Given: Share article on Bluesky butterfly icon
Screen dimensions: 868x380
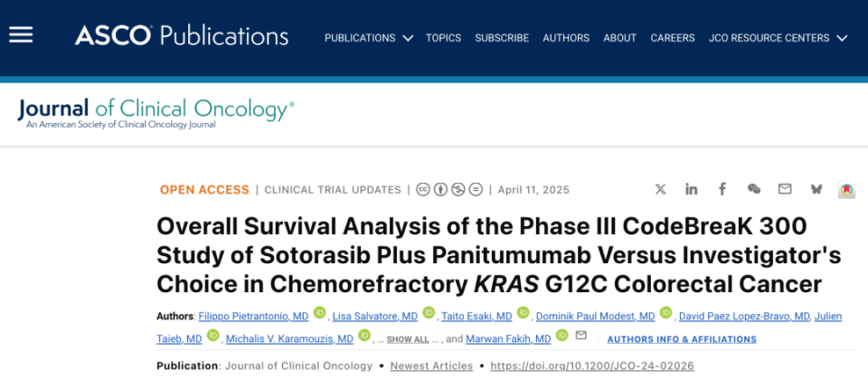Looking at the screenshot, I should pyautogui.click(x=816, y=189).
